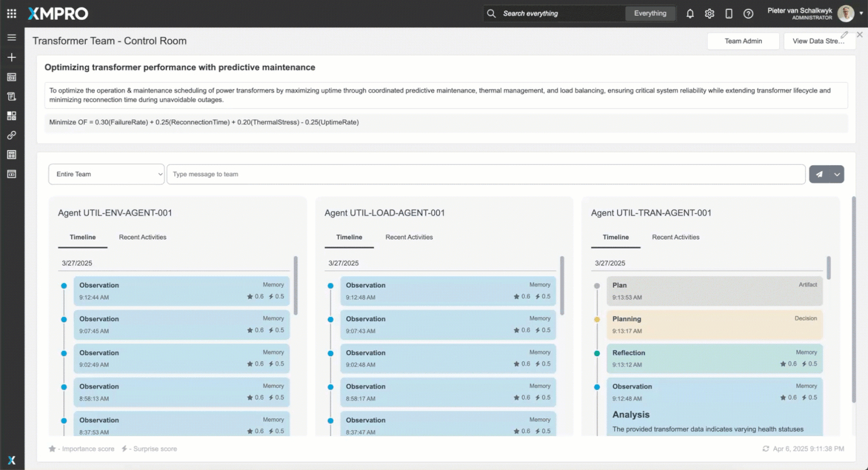Click the UTIL-LOAD-AGENT-001 timeline scrollbar
The width and height of the screenshot is (868, 470).
point(562,286)
